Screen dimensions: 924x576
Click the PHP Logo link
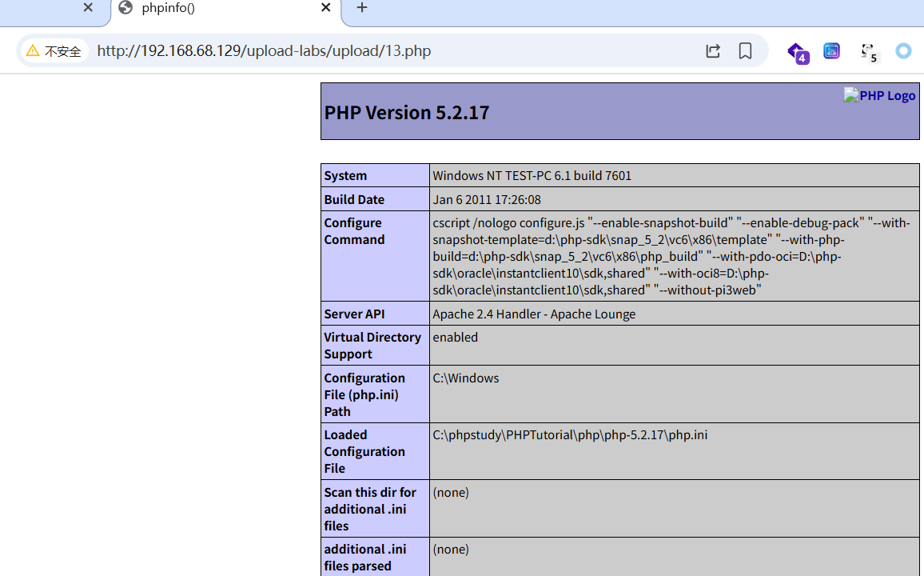coord(880,95)
